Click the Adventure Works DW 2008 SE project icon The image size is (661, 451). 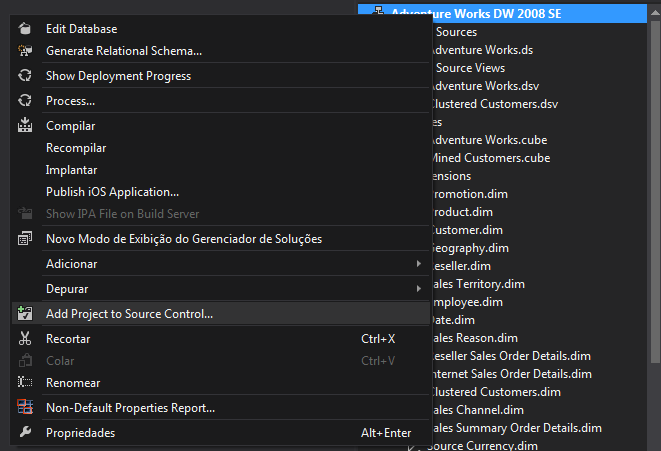tap(379, 11)
